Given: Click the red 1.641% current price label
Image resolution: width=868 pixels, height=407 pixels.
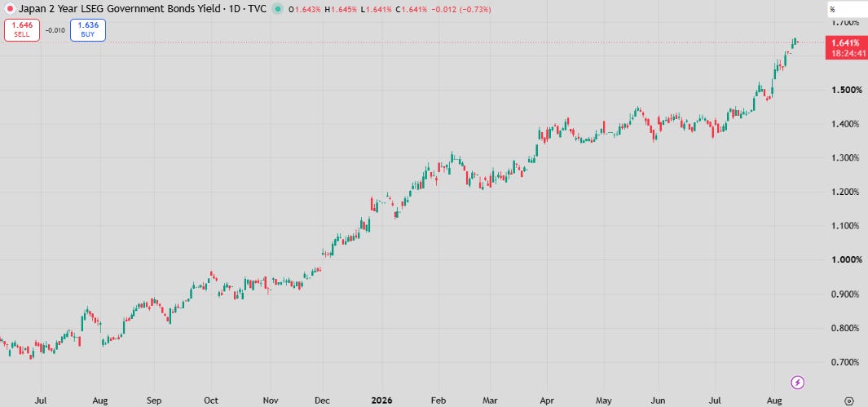Looking at the screenshot, I should pyautogui.click(x=846, y=42).
